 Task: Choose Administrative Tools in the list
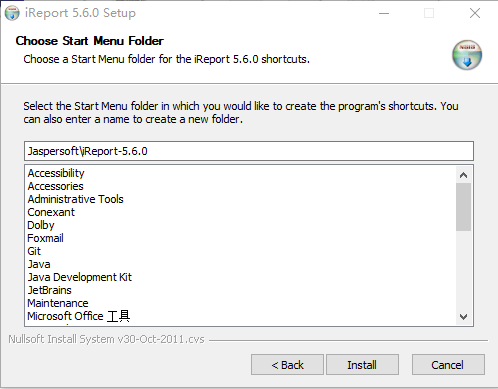(x=75, y=199)
